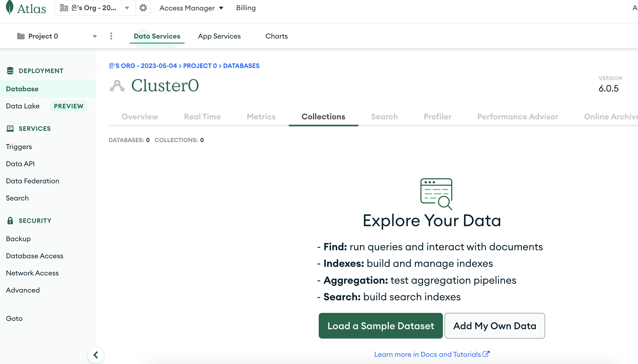Open the Metrics tab
Viewport: 638px width, 364px height.
point(261,117)
